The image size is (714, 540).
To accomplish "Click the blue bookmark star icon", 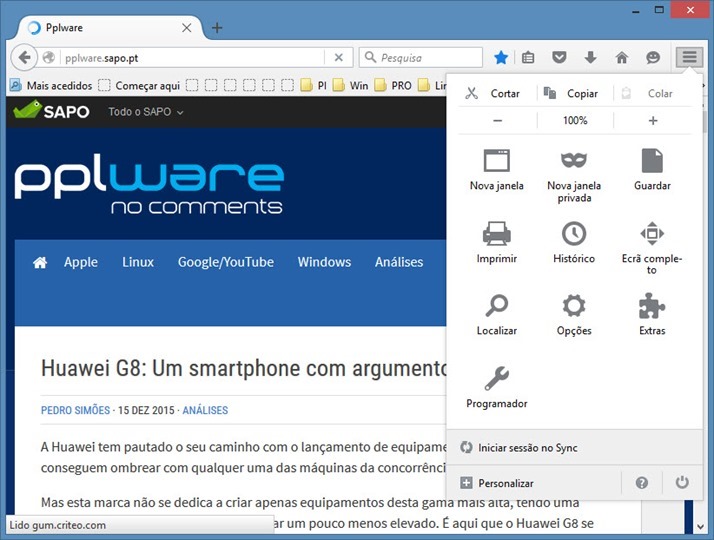I will [x=501, y=57].
